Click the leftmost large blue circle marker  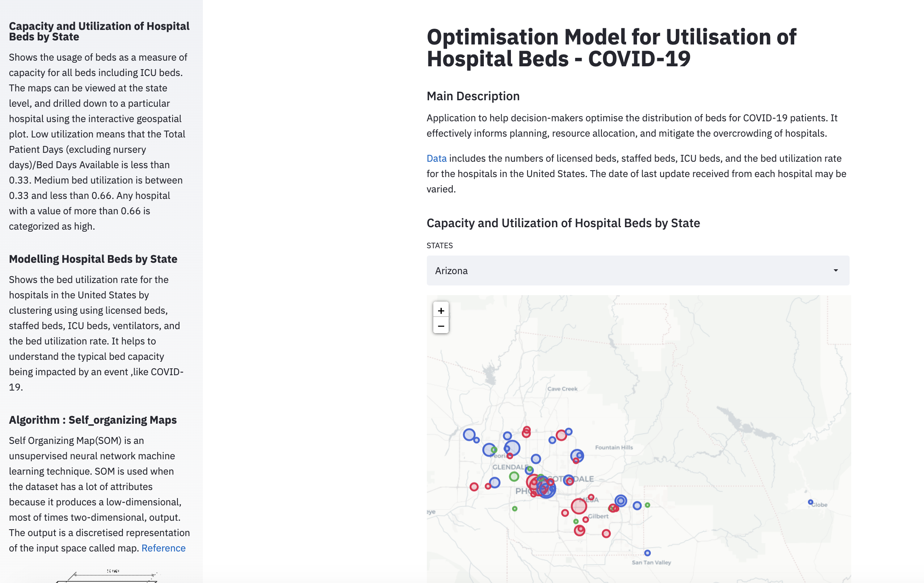(469, 435)
